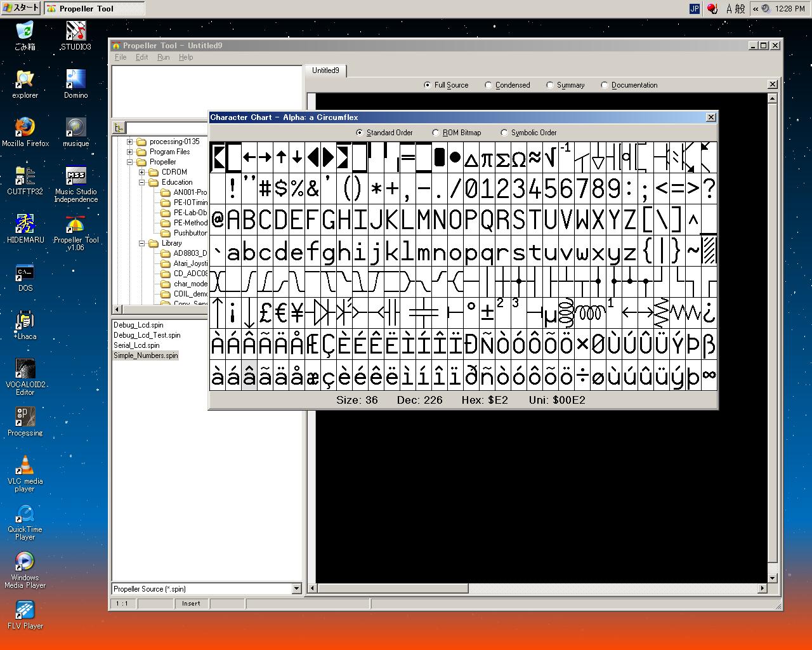This screenshot has width=812, height=650.
Task: Expand the processing-0135 folder node
Action: [130, 142]
